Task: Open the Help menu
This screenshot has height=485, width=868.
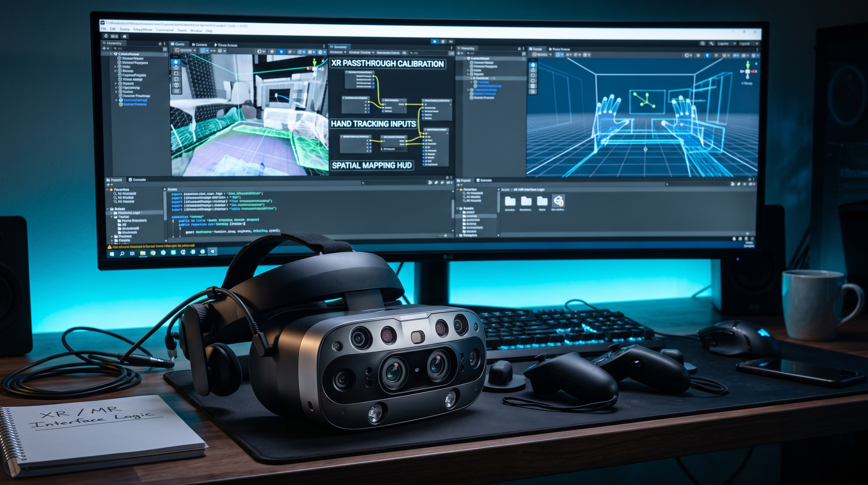Action: click(209, 31)
